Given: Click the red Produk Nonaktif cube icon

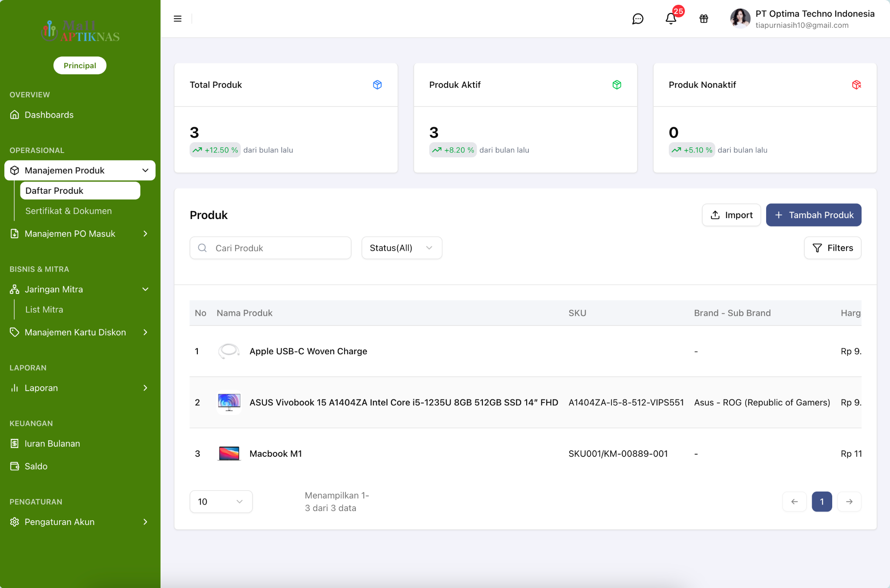Looking at the screenshot, I should click(856, 85).
